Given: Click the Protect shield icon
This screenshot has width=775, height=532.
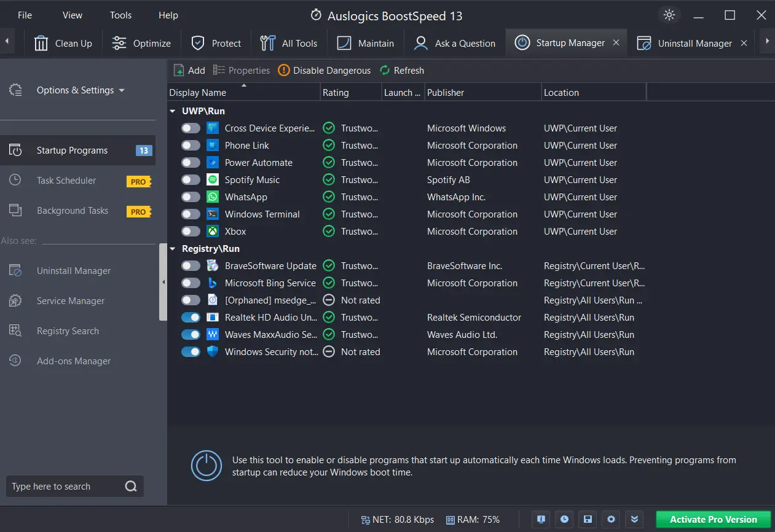Looking at the screenshot, I should coord(198,43).
